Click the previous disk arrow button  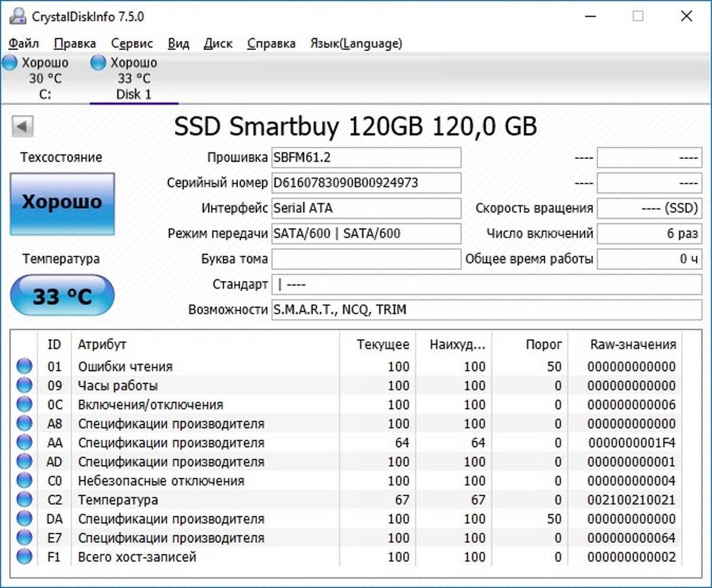[x=23, y=126]
